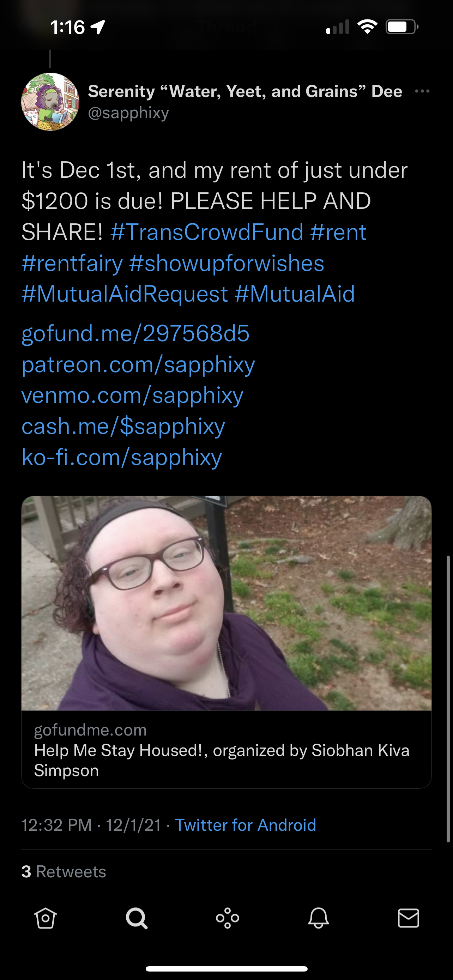453x980 pixels.
Task: Open the GoFundMe card preview image
Action: coord(226,603)
